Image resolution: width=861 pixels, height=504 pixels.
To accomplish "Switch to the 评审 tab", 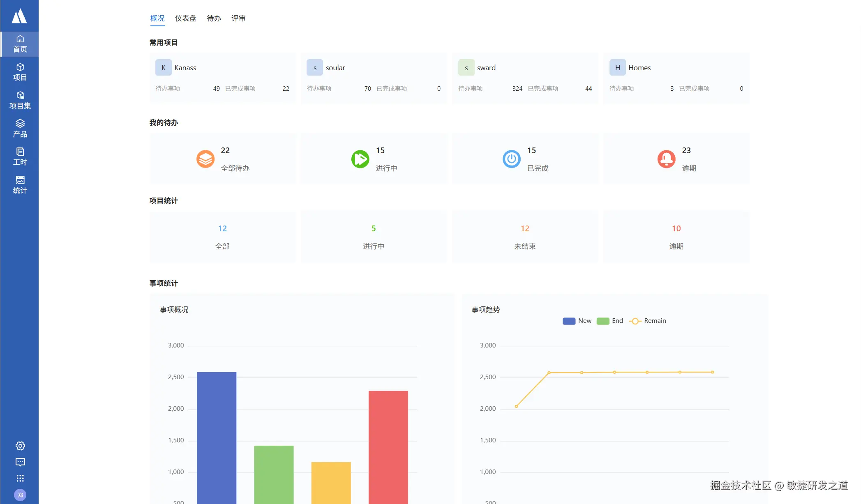I will 238,18.
